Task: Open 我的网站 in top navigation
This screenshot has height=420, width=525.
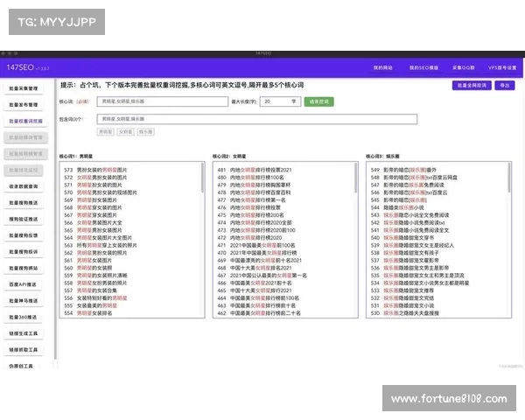Action: [382, 67]
